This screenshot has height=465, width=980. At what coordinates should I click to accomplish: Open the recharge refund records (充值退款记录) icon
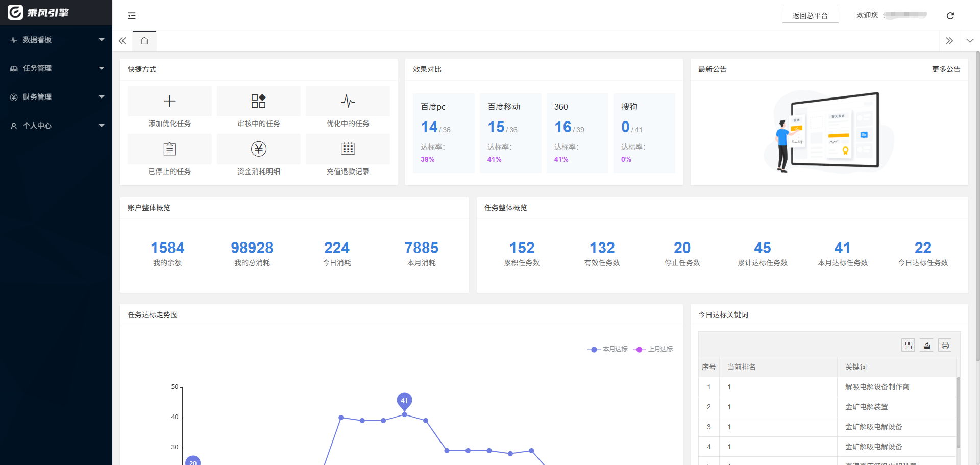click(x=348, y=149)
